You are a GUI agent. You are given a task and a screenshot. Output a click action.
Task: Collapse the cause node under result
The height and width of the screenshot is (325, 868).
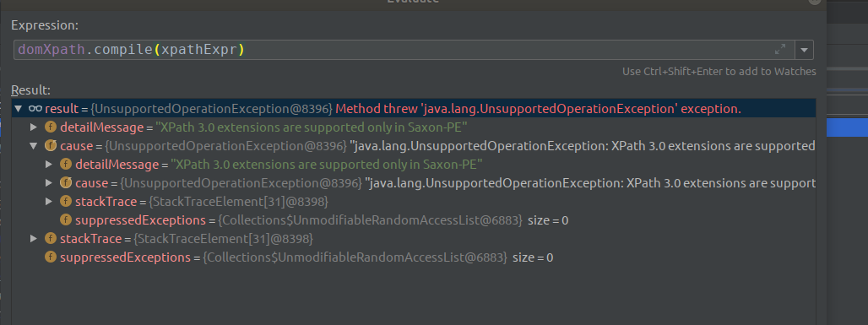pyautogui.click(x=34, y=146)
